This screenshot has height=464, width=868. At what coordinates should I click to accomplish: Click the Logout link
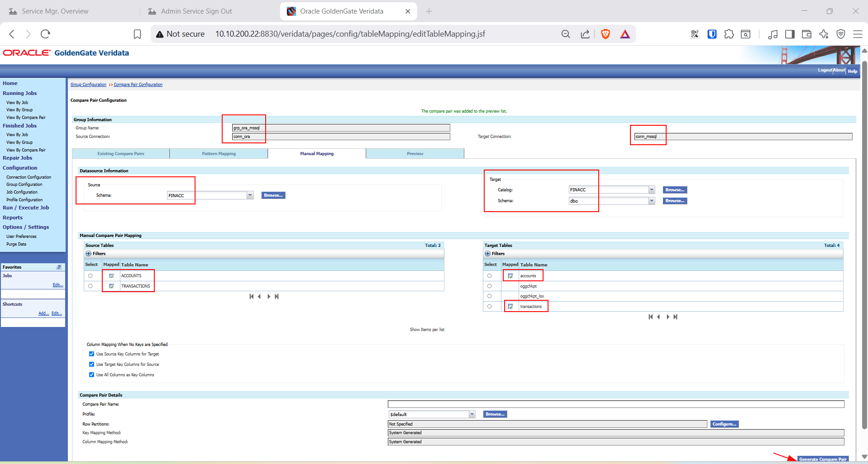click(x=825, y=70)
